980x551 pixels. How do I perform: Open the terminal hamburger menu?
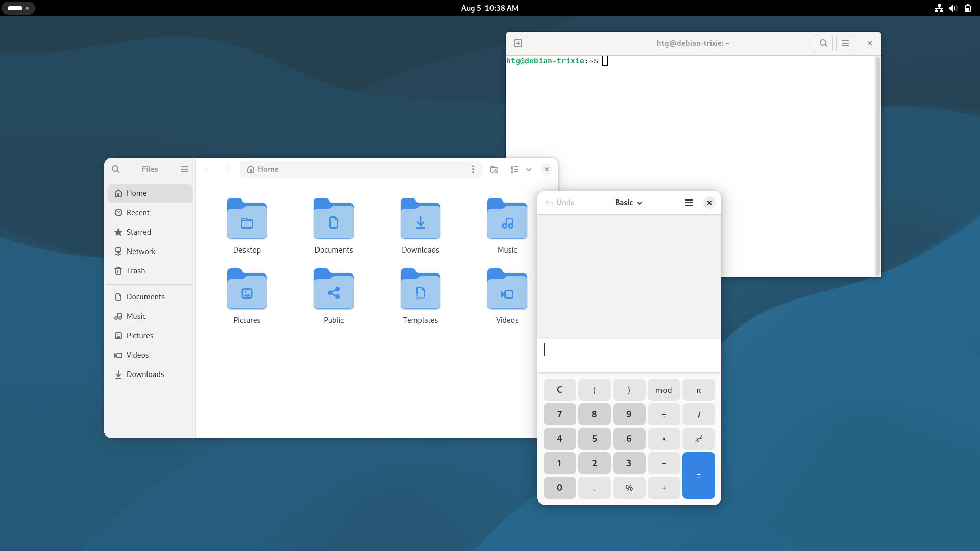(x=845, y=43)
